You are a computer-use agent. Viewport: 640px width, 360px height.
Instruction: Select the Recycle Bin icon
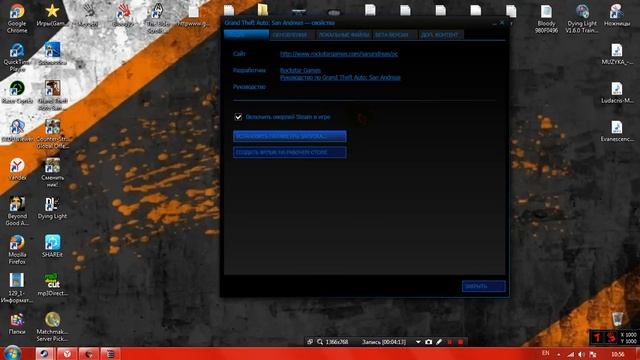[x=618, y=319]
